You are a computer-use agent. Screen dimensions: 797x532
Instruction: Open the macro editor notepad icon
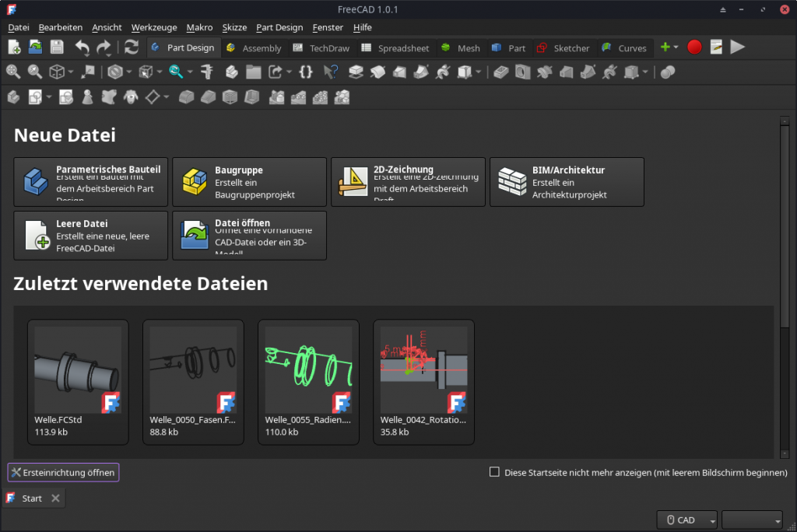click(716, 47)
